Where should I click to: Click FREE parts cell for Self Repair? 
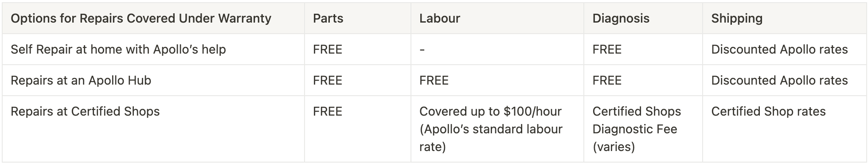point(328,49)
